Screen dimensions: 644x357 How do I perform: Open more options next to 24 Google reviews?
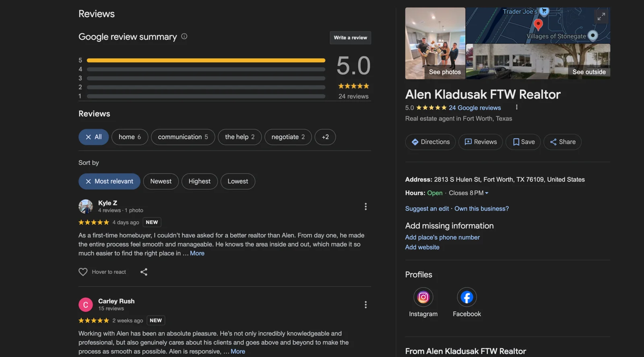pos(516,107)
